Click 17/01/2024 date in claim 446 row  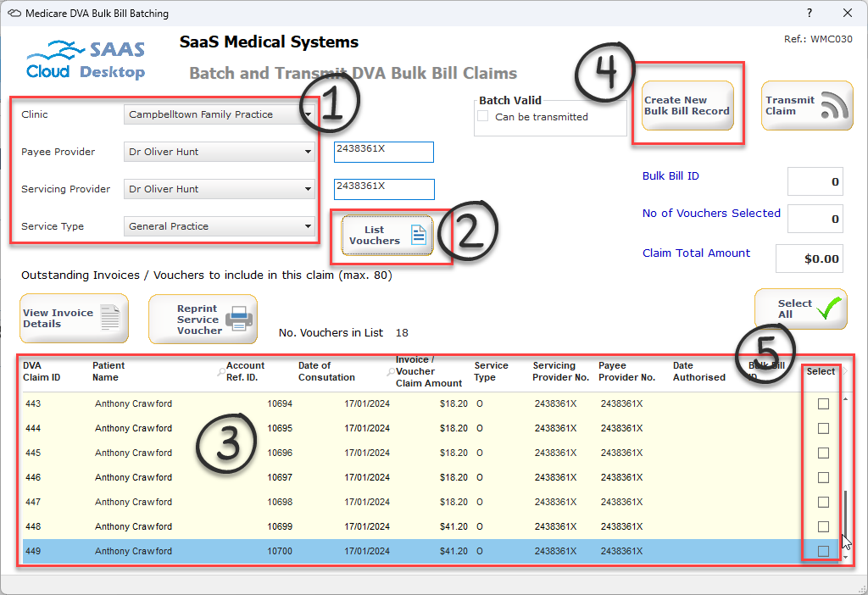tap(367, 477)
